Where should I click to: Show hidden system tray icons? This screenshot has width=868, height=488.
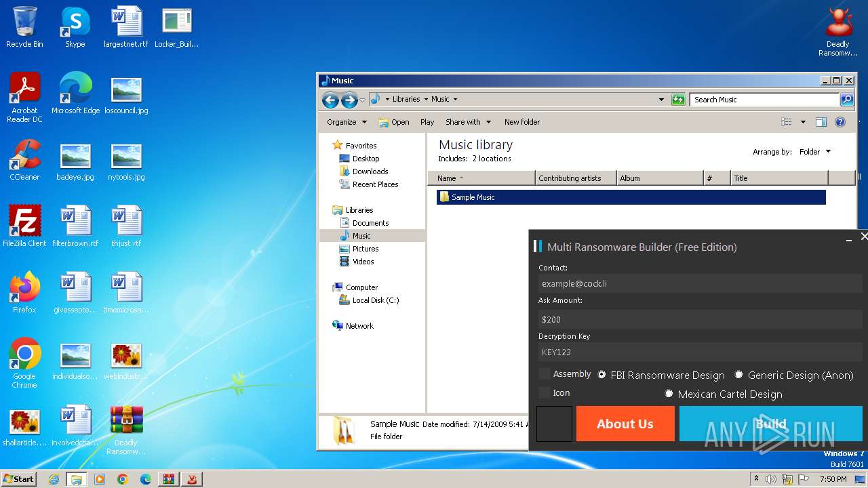point(756,479)
